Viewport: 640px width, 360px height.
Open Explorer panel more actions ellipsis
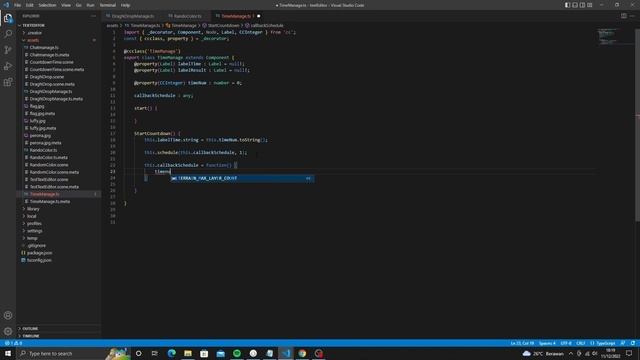pos(93,16)
